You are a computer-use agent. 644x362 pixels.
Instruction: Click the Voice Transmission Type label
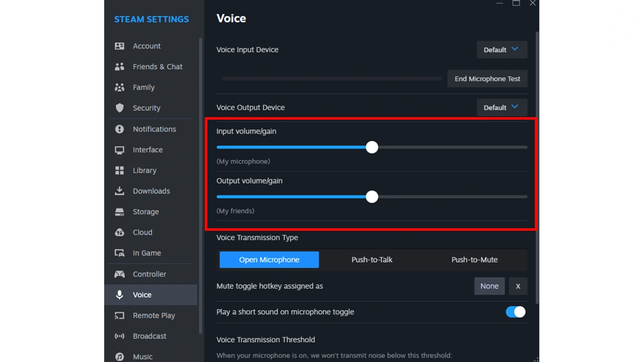(x=257, y=237)
